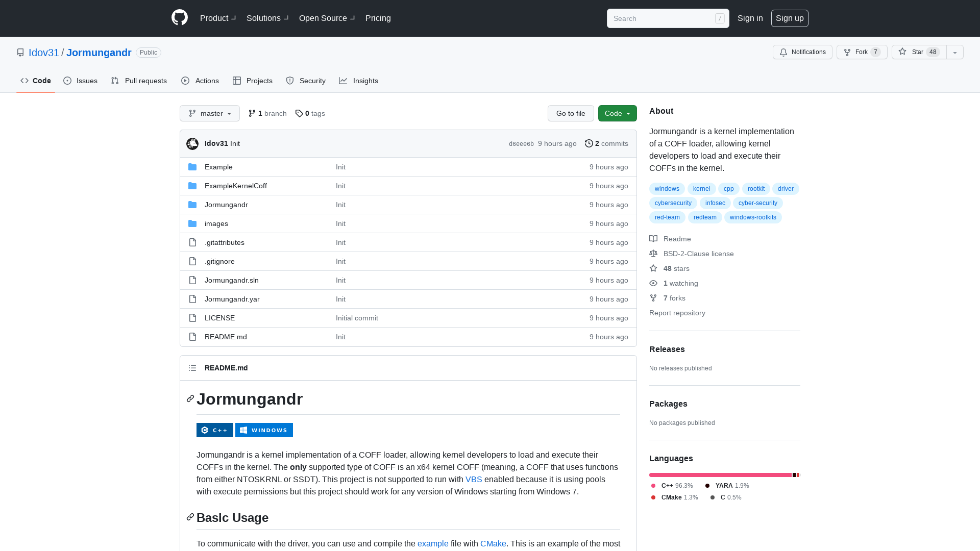Click the file icon for README.md row

[x=192, y=337]
